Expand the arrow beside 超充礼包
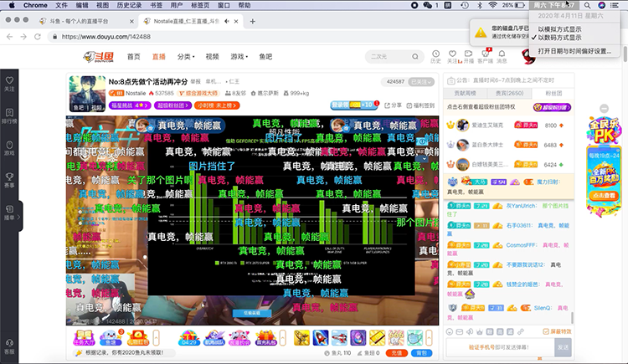Image resolution: width=628 pixels, height=364 pixels. (x=283, y=338)
